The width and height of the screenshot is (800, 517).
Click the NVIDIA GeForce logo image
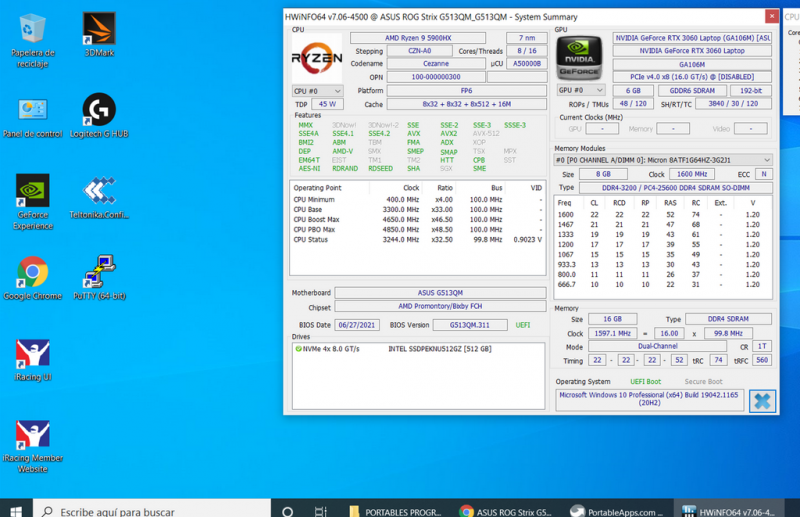point(579,58)
